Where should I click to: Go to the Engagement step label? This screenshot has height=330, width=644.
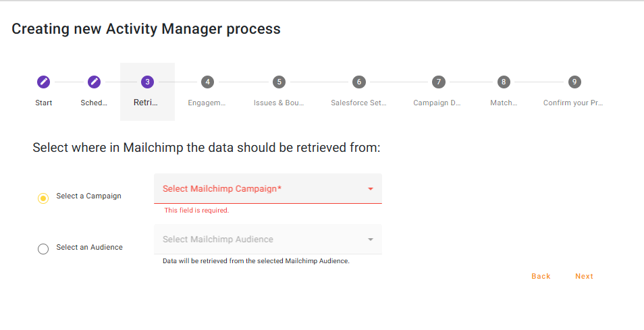click(207, 103)
